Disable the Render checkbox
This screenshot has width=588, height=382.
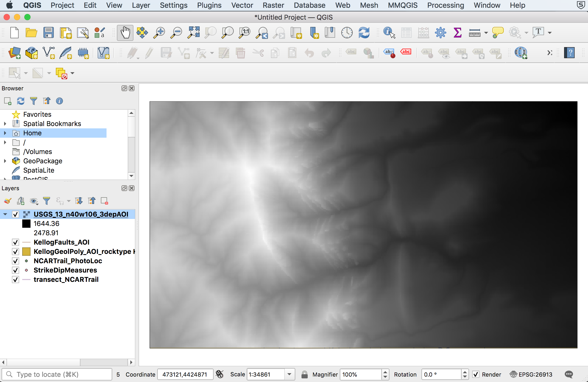click(476, 374)
